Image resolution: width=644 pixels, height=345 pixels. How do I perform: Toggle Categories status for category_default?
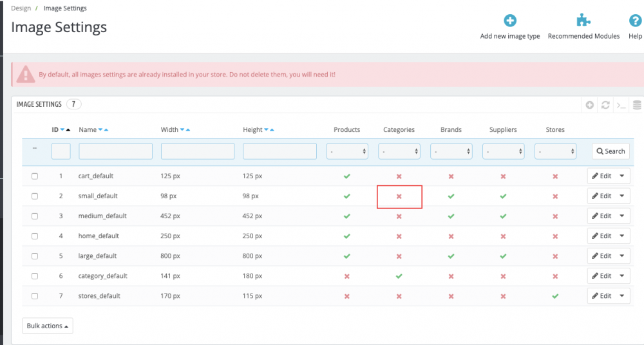tap(399, 276)
